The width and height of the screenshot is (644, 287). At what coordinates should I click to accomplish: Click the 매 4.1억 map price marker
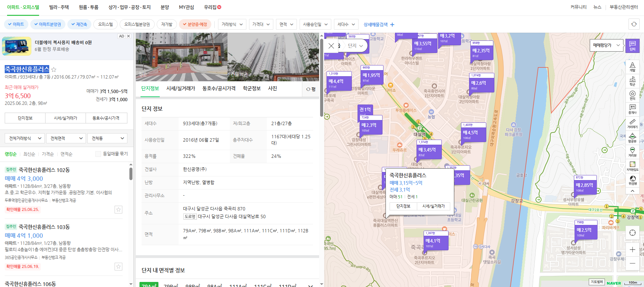436,241
